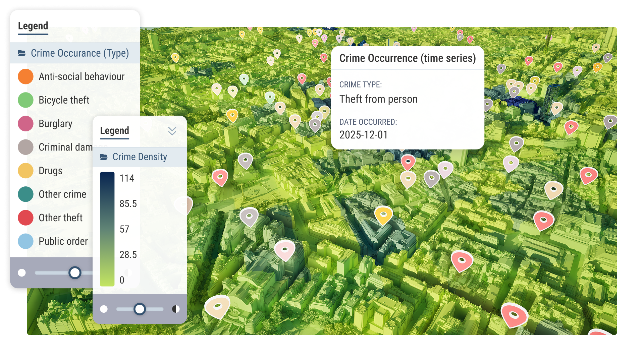Click the 57 density scale value
The width and height of the screenshot is (644, 362).
point(124,229)
